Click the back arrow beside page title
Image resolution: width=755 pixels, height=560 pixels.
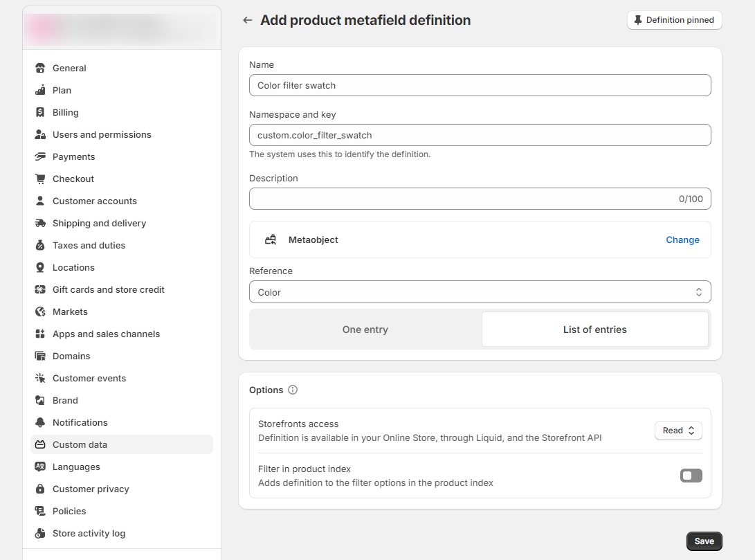248,21
